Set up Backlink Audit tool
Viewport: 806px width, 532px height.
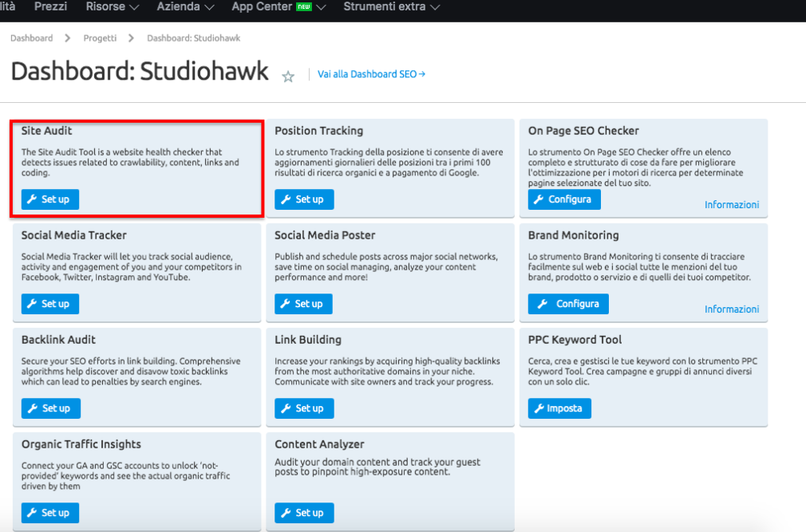50,408
